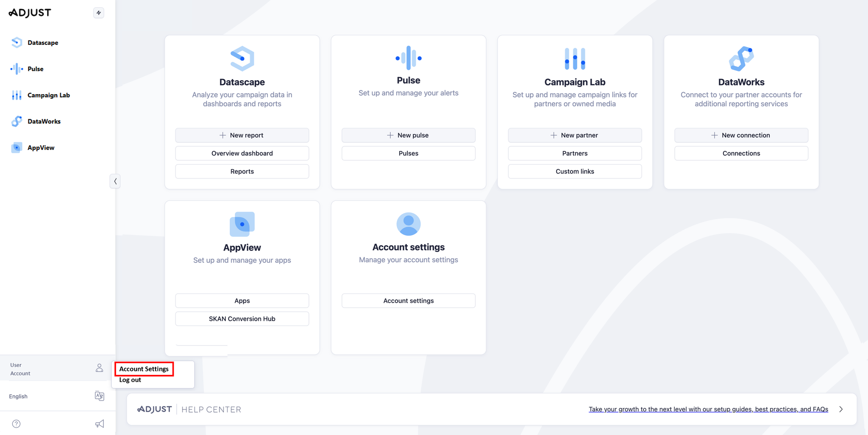The height and width of the screenshot is (435, 868).
Task: Select Log out in user menu
Action: tap(130, 380)
